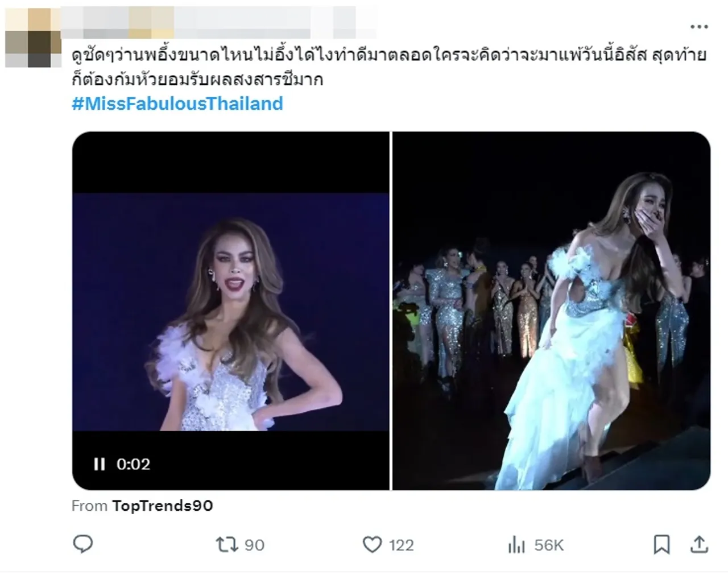Open view analytics bar chart icon
The height and width of the screenshot is (575, 728).
tap(516, 545)
